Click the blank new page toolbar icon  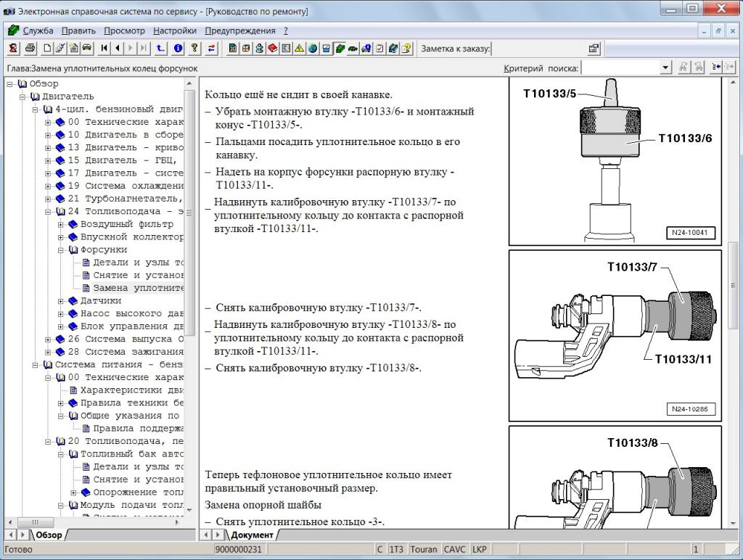click(47, 49)
